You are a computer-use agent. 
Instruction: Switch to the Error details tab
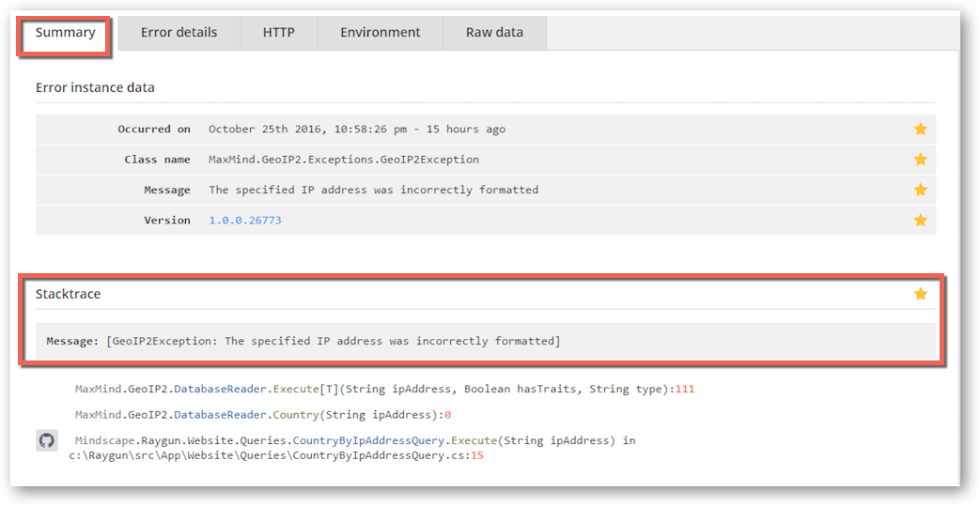pyautogui.click(x=179, y=33)
